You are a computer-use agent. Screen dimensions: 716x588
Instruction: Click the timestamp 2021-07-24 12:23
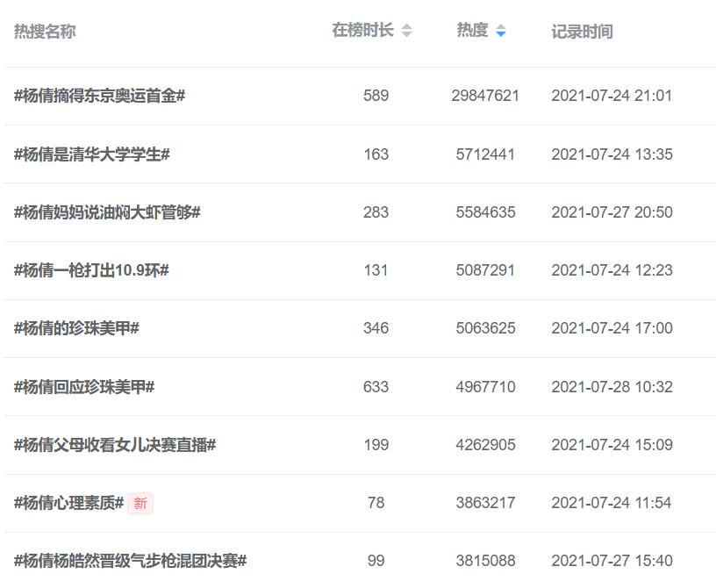(x=612, y=270)
